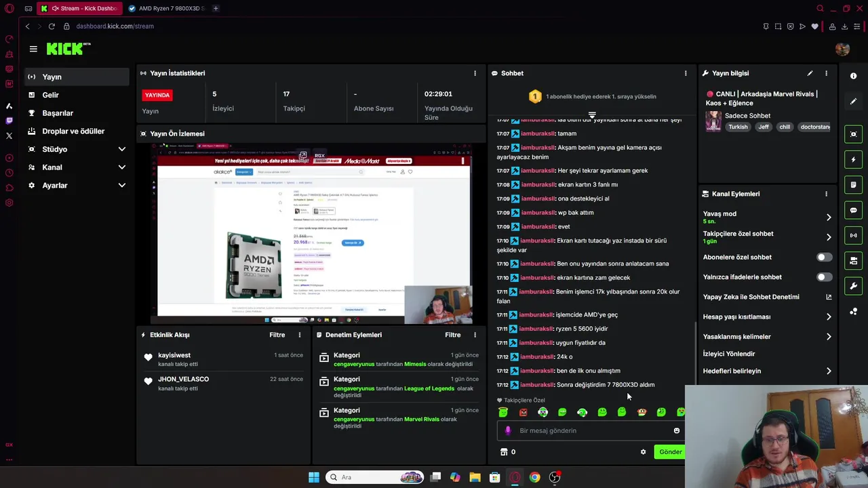868x488 pixels.
Task: Select the Stream - Kick Dashboard tab
Action: click(79, 8)
